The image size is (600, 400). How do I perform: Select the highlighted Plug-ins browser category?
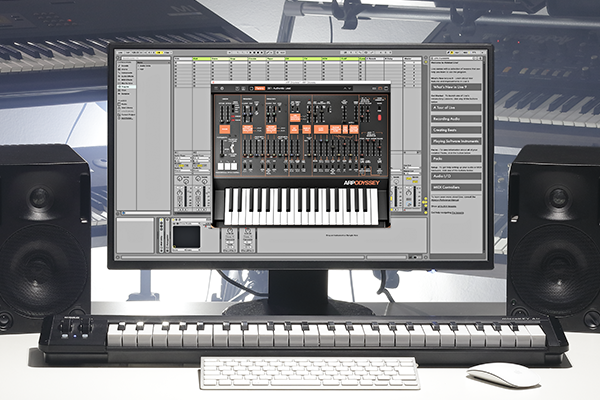(x=126, y=87)
